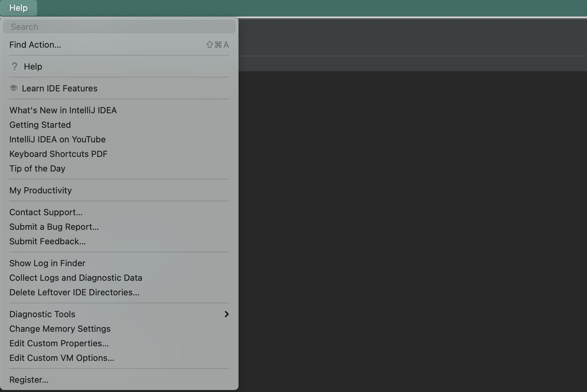Screen dimensions: 587x392
Task: Click the Help question mark icon
Action: [x=15, y=67]
